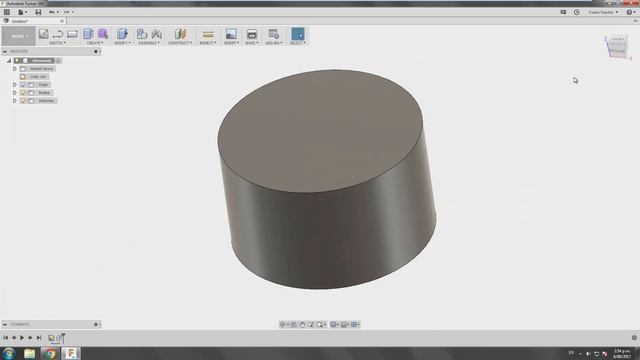Expand the Comments panel
The image size is (640, 360).
click(x=5, y=324)
